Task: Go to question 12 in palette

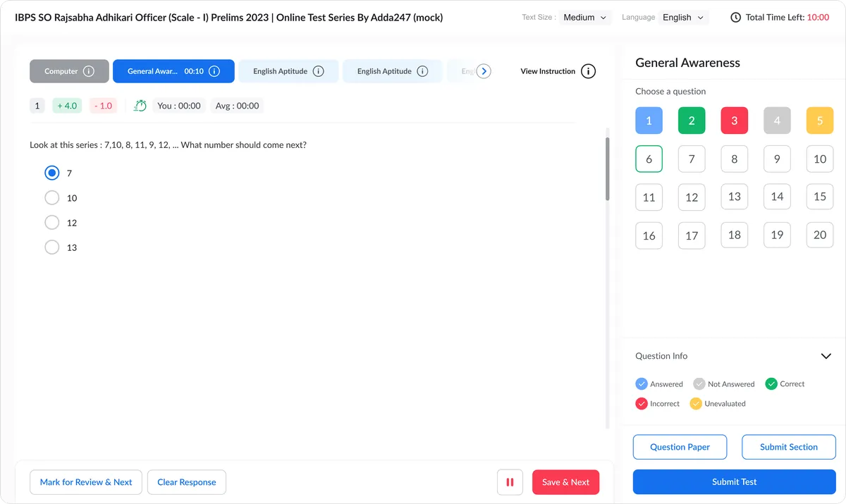Action: 692,197
